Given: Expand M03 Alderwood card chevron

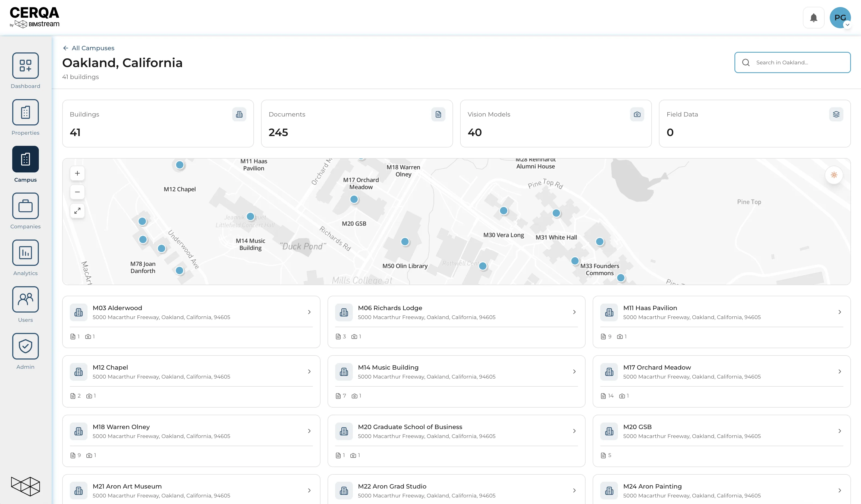Looking at the screenshot, I should 309,312.
